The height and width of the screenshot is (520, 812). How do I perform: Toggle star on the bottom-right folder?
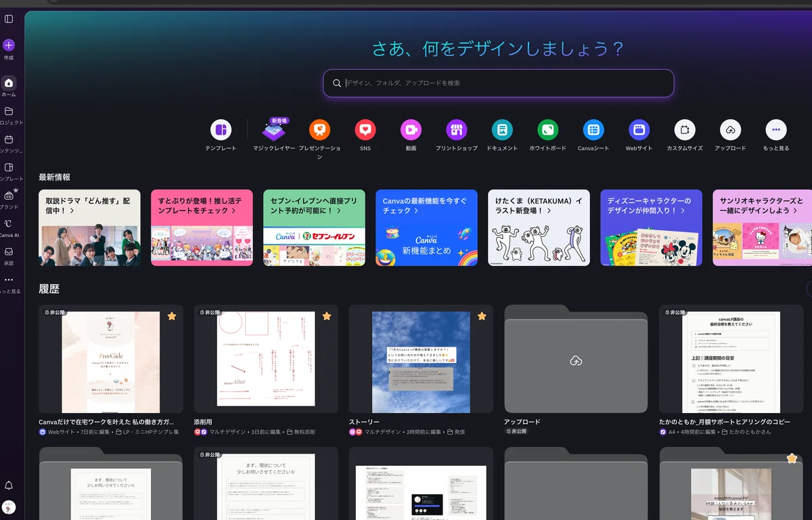(x=792, y=458)
